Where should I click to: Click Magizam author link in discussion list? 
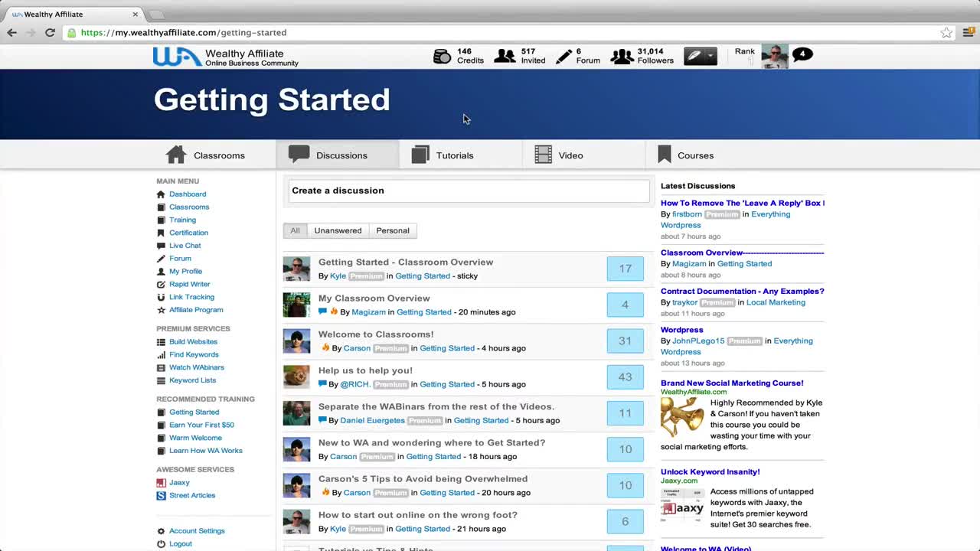(368, 312)
